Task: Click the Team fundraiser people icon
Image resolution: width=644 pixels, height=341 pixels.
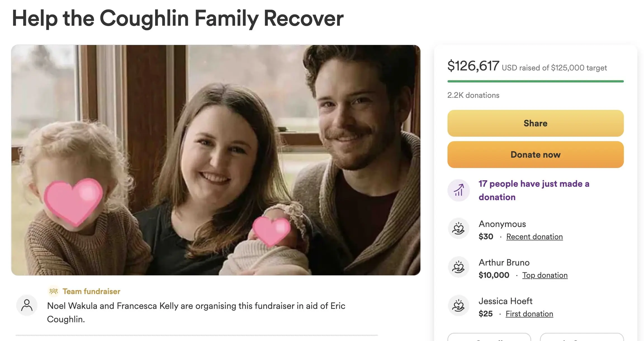Action: click(x=54, y=291)
